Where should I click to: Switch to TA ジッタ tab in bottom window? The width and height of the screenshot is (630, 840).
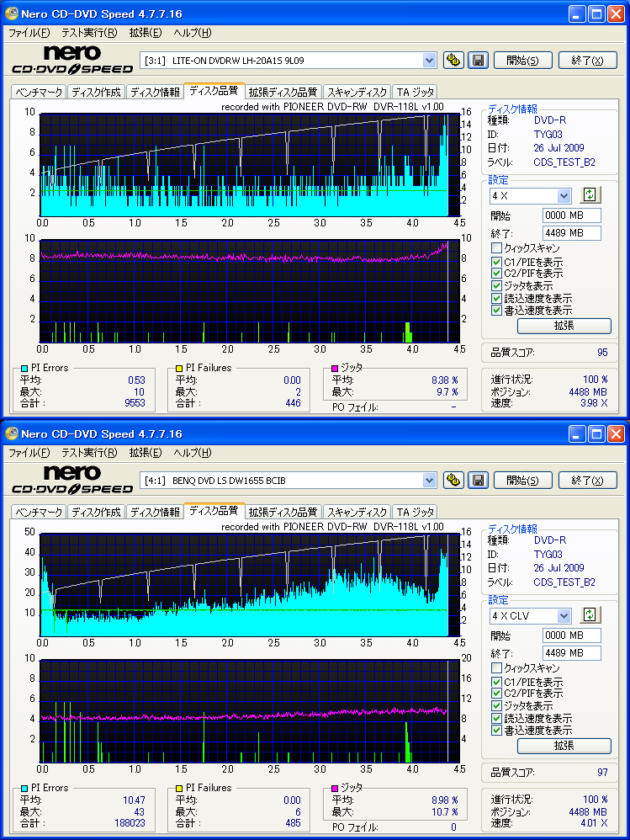click(x=416, y=512)
